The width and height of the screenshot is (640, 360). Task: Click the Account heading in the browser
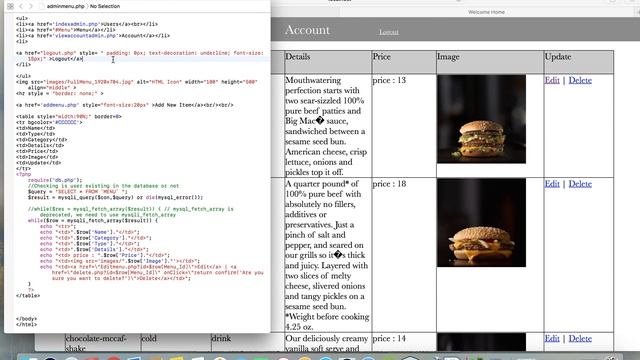tap(307, 30)
